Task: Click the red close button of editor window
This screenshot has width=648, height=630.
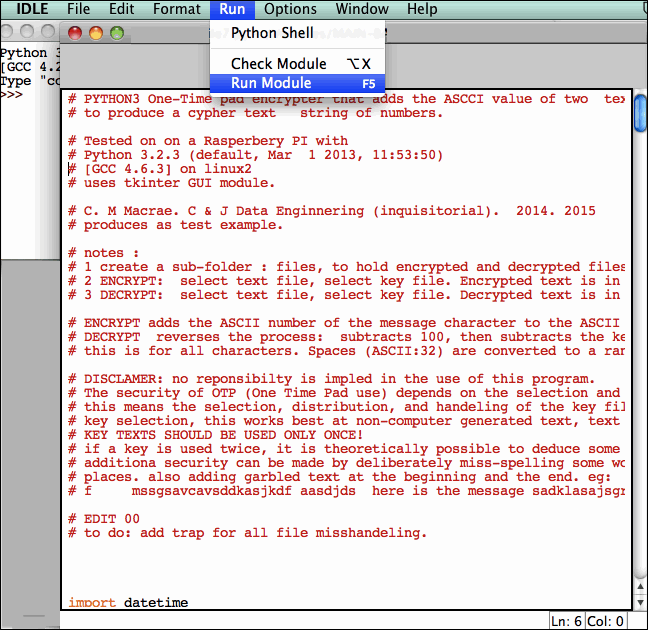Action: 75,33
